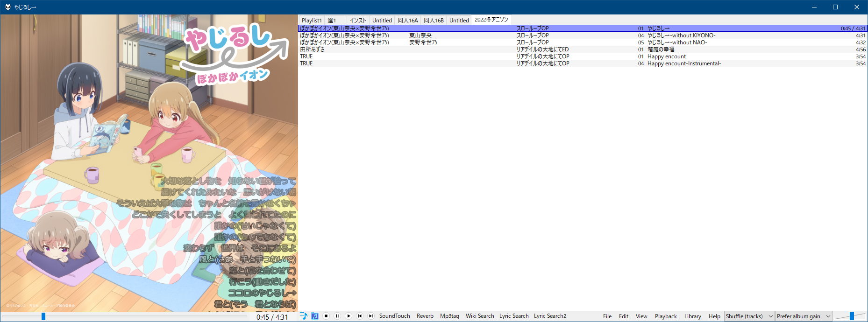This screenshot has width=868, height=322.
Task: Expand the Prefer album gain dropdown
Action: click(804, 316)
